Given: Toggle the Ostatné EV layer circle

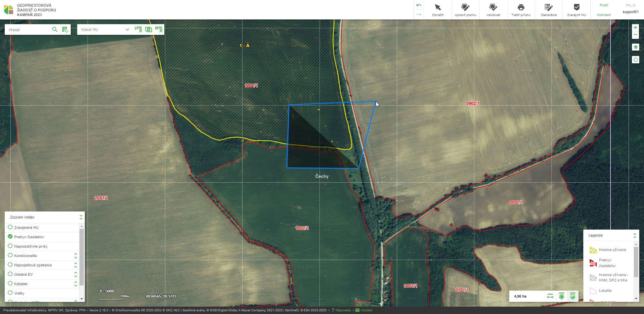Looking at the screenshot, I should [x=10, y=274].
